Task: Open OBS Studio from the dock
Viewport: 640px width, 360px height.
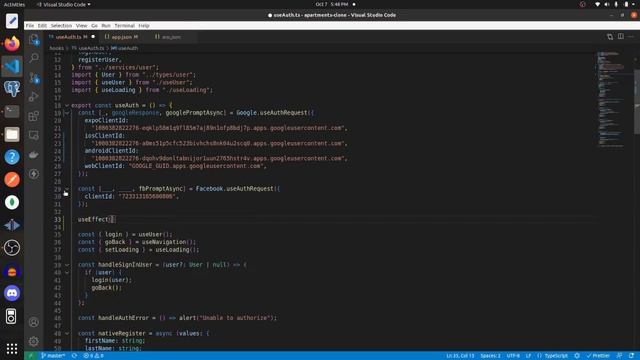Action: coord(12,248)
